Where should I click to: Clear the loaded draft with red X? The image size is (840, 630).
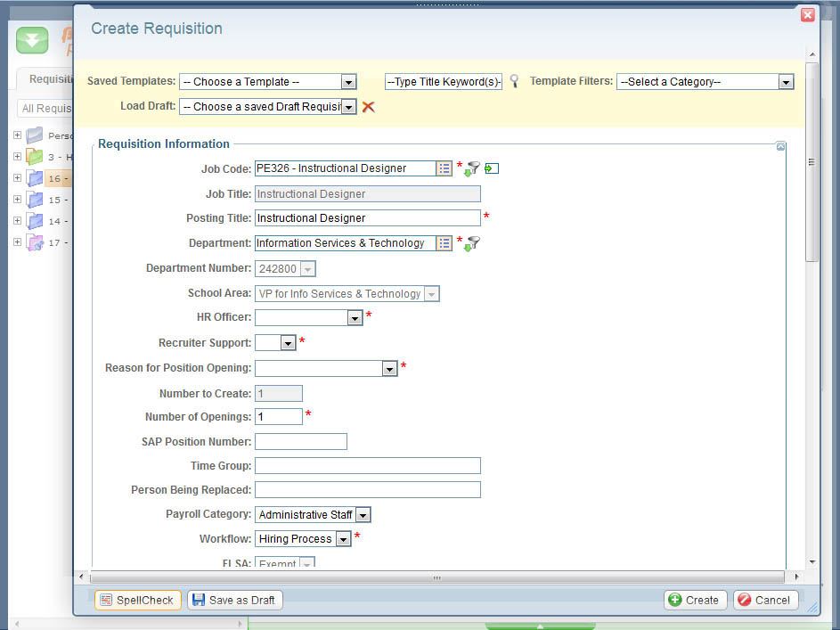pyautogui.click(x=368, y=107)
